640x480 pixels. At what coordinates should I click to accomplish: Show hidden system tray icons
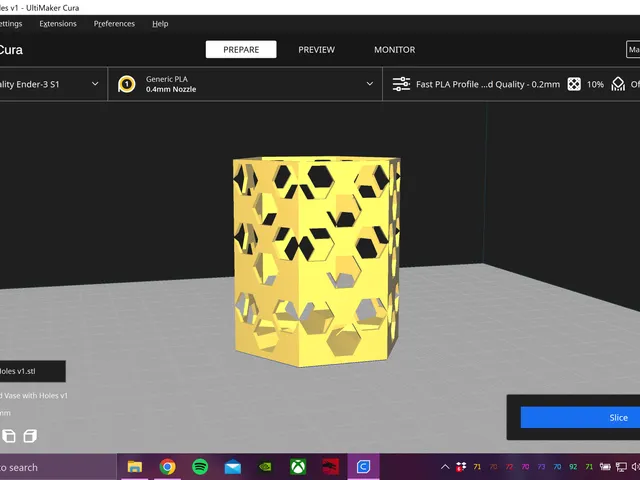click(x=445, y=467)
